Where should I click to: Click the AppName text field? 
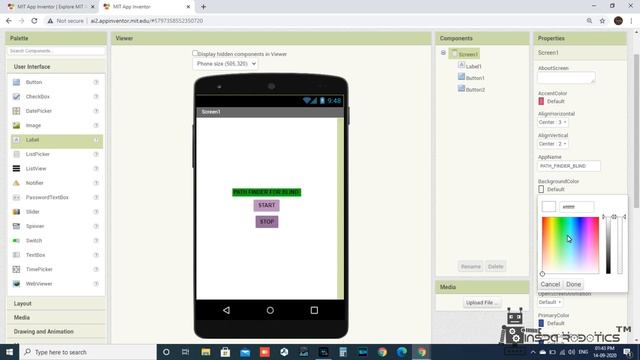(569, 166)
